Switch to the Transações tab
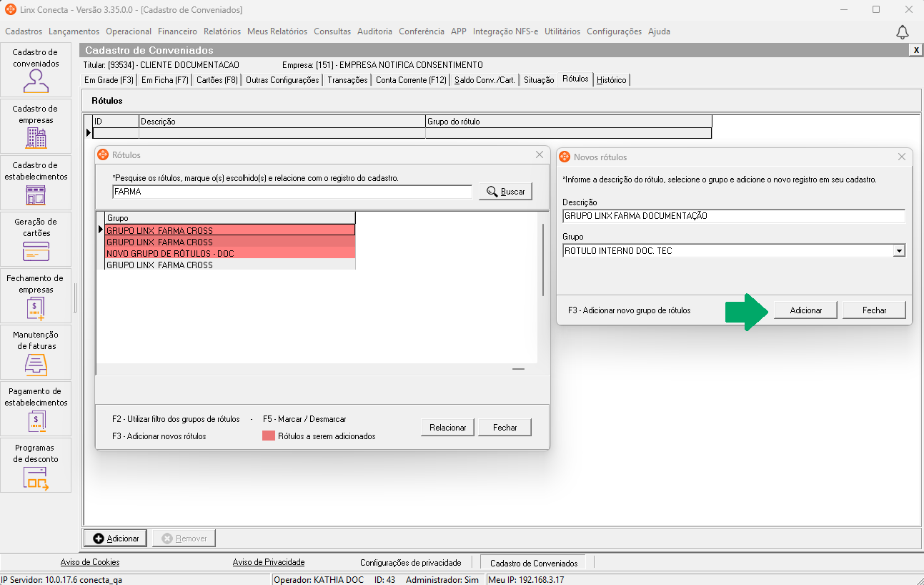Screen dimensions: 924x585 pyautogui.click(x=347, y=80)
